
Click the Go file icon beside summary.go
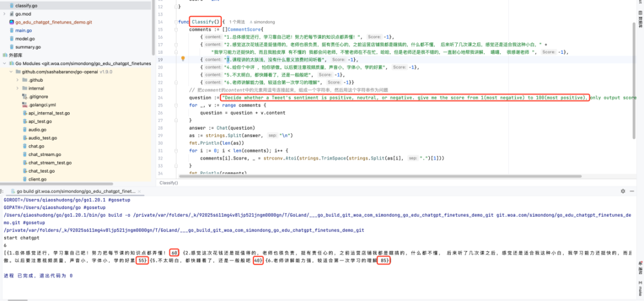(11, 47)
